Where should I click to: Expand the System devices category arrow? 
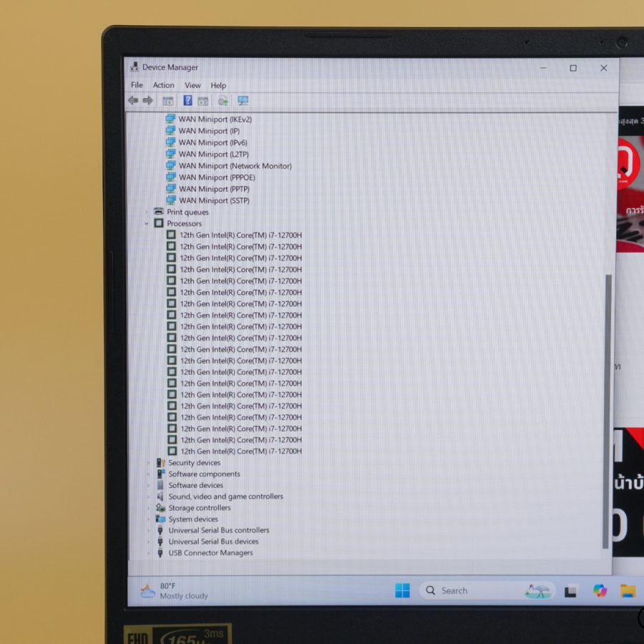click(149, 519)
